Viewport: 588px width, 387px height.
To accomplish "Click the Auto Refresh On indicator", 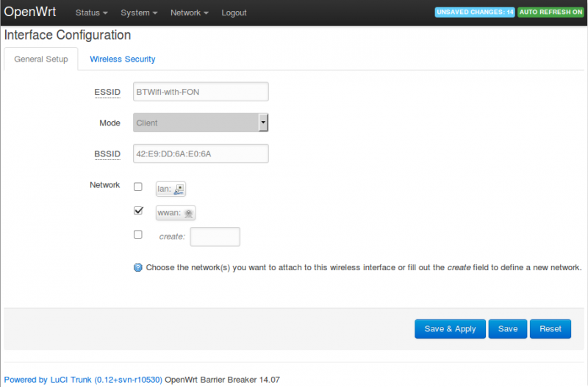I will 551,12.
